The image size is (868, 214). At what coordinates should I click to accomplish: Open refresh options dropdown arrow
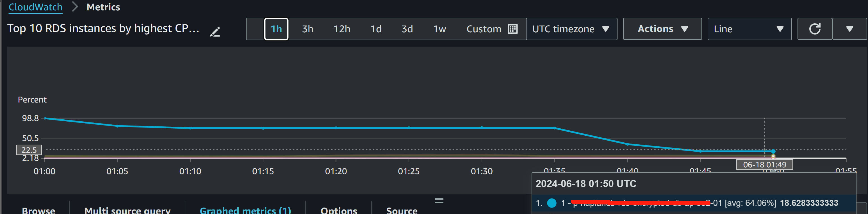coord(849,29)
